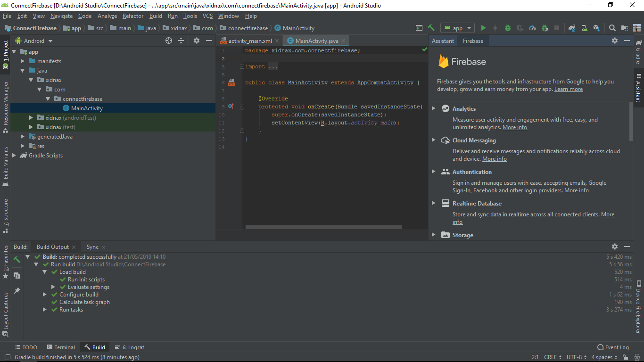This screenshot has width=644, height=362.
Task: Toggle the Build Variants side panel
Action: (x=6, y=166)
